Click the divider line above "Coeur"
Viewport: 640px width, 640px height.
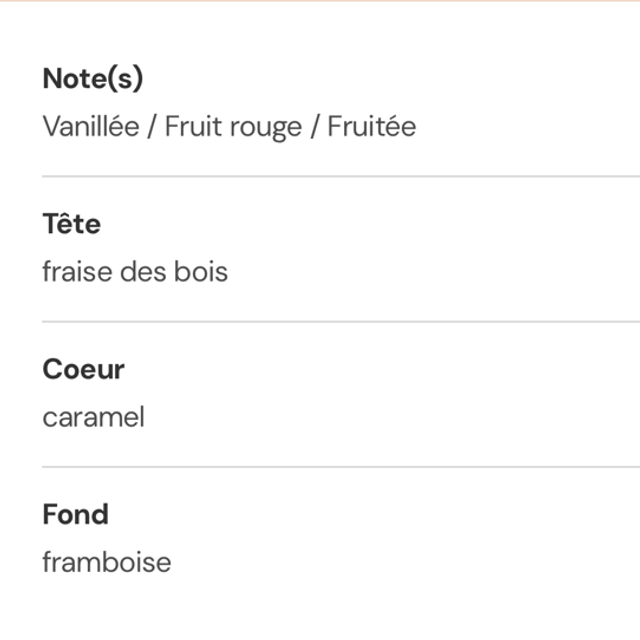coord(340,322)
